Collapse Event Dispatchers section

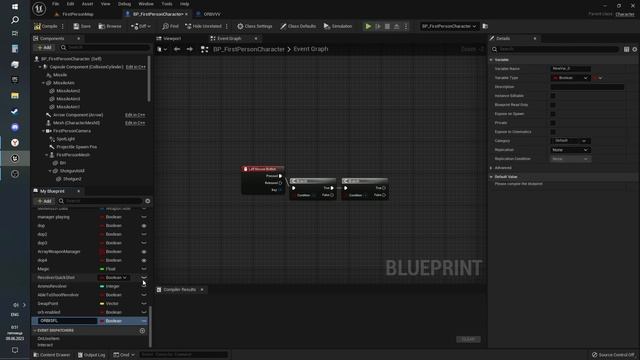pyautogui.click(x=35, y=331)
